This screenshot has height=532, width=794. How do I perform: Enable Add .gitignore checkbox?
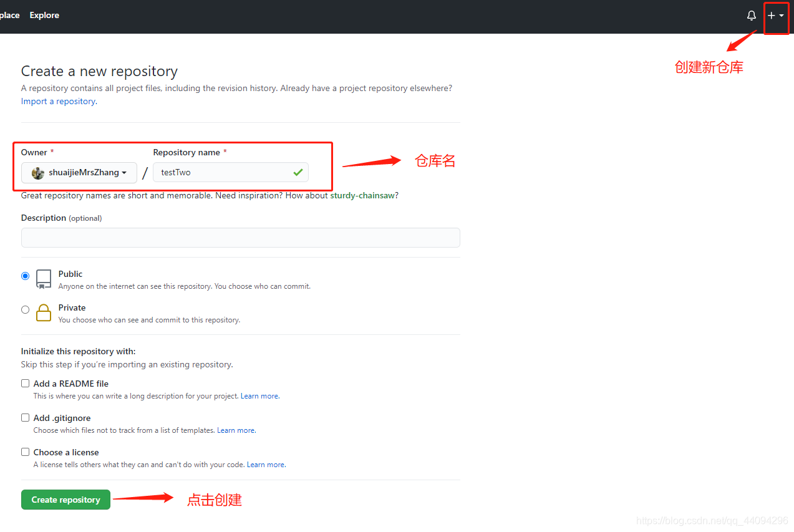(25, 418)
